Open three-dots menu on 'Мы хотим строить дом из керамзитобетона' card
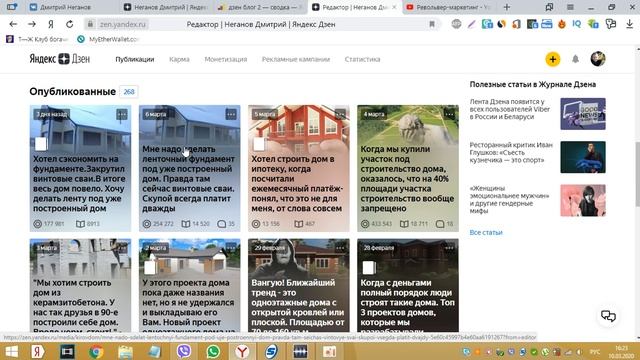The image size is (640, 360). [122, 248]
